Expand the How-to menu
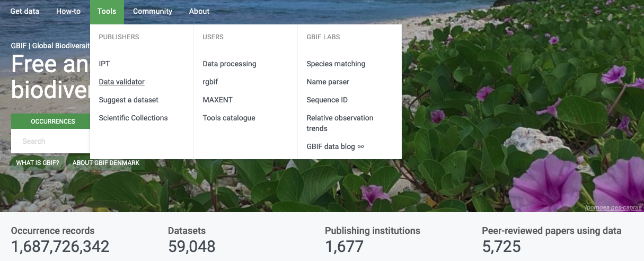This screenshot has height=261, width=644. click(x=68, y=11)
